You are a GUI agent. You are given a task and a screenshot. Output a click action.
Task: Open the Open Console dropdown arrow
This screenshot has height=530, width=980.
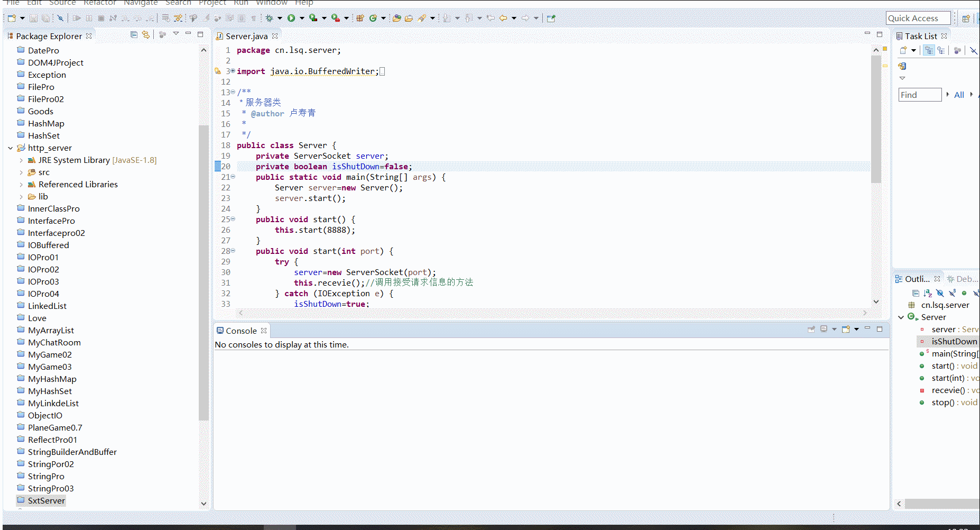(x=856, y=329)
